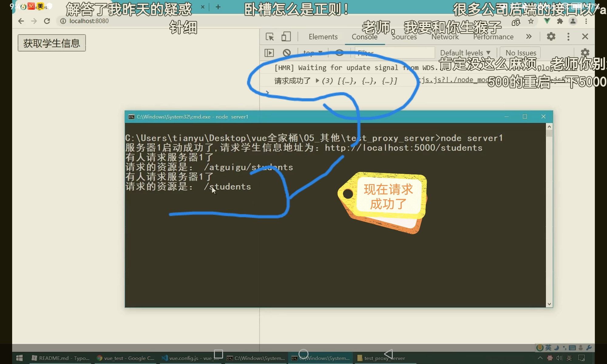This screenshot has width=607, height=364.
Task: Toggle the device toolbar icon
Action: (x=286, y=37)
